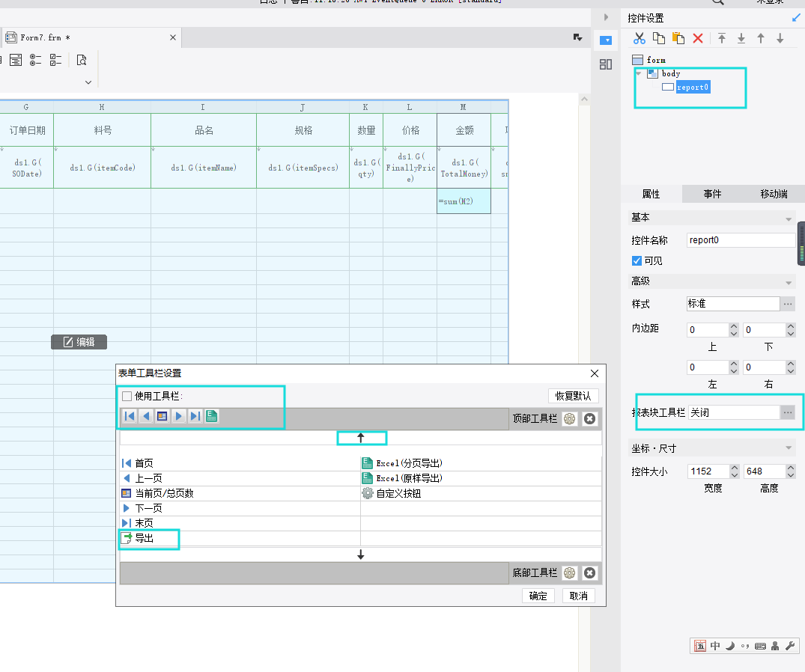Click the 编辑 button on report block
The height and width of the screenshot is (672, 805).
coord(79,342)
